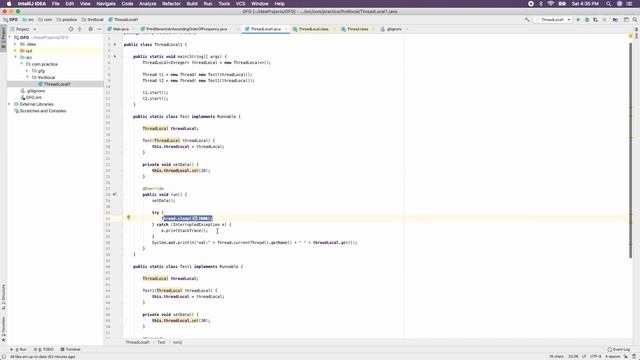This screenshot has width=640, height=360.
Task: Collapse the com.practice package
Action: (x=22, y=64)
